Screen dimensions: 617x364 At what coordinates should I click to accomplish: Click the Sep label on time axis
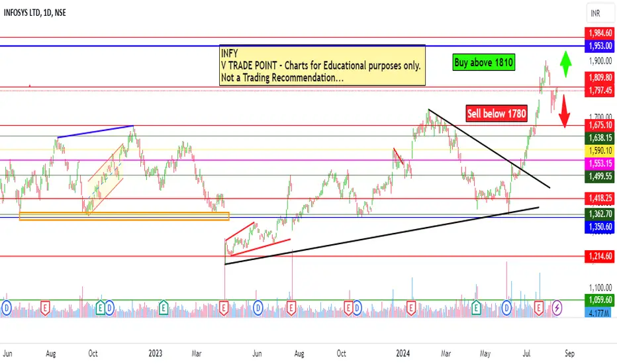click(569, 353)
